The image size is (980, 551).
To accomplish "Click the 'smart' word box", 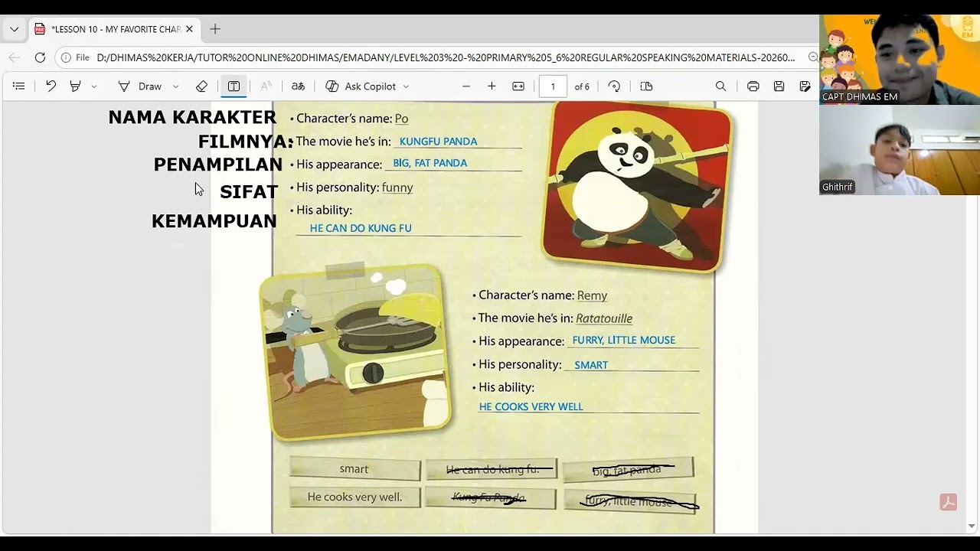I will coord(354,469).
